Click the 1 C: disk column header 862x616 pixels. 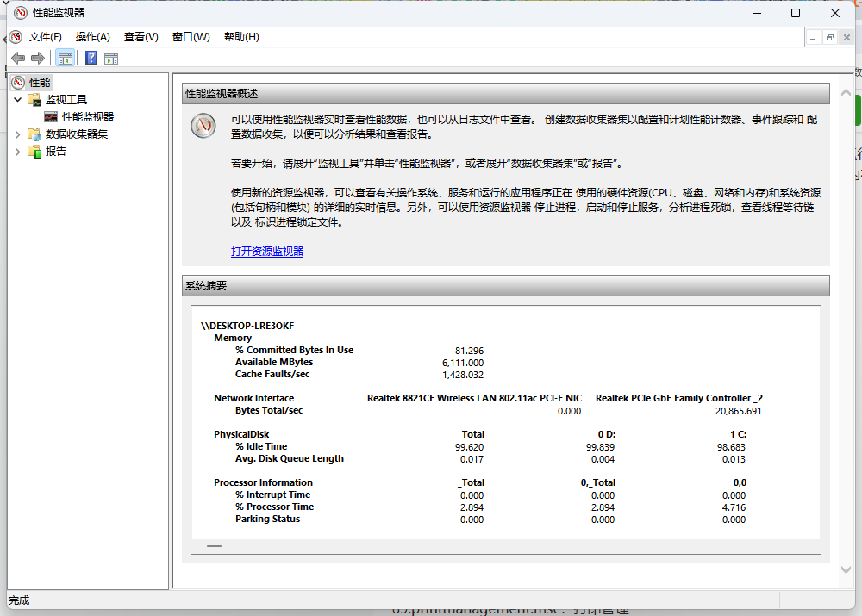click(739, 435)
